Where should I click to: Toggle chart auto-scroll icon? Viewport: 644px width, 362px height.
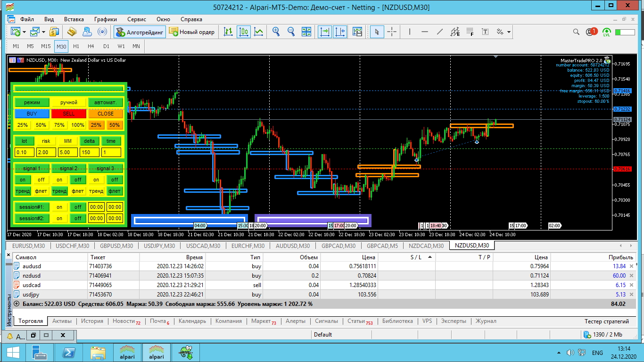(x=325, y=32)
